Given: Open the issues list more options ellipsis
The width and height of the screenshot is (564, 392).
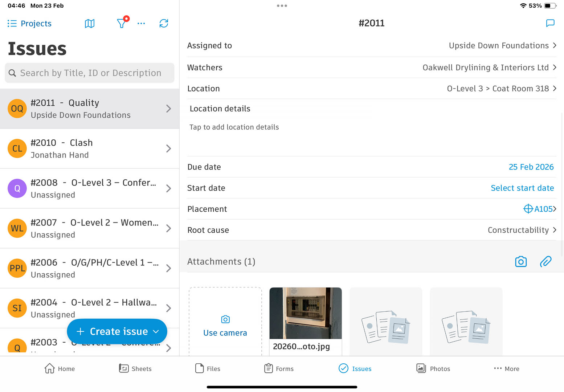Looking at the screenshot, I should [x=141, y=24].
